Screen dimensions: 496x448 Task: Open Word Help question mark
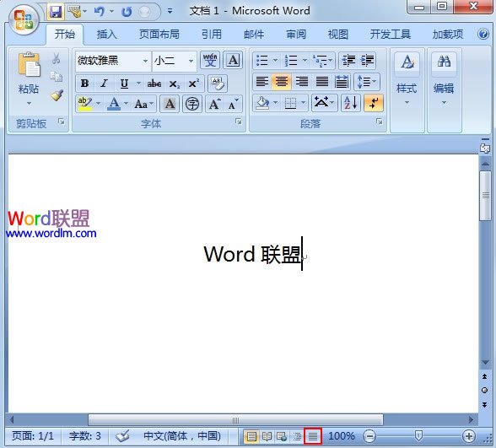483,34
